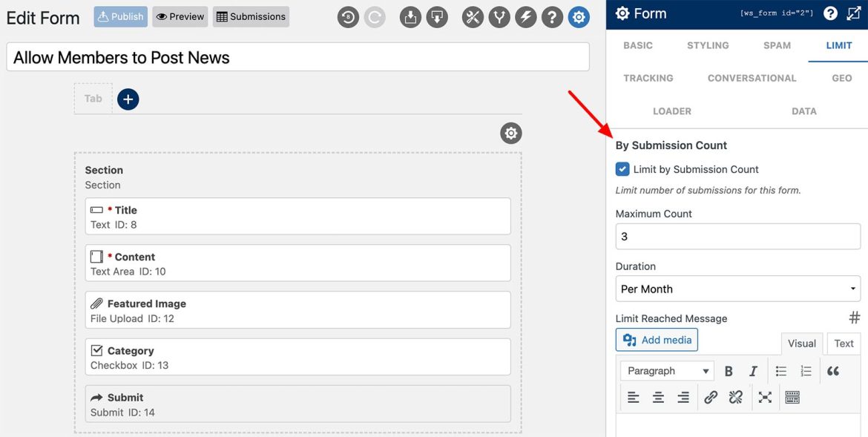Open the conditional logic icon
Viewport: 868px width, 437px height.
point(499,16)
